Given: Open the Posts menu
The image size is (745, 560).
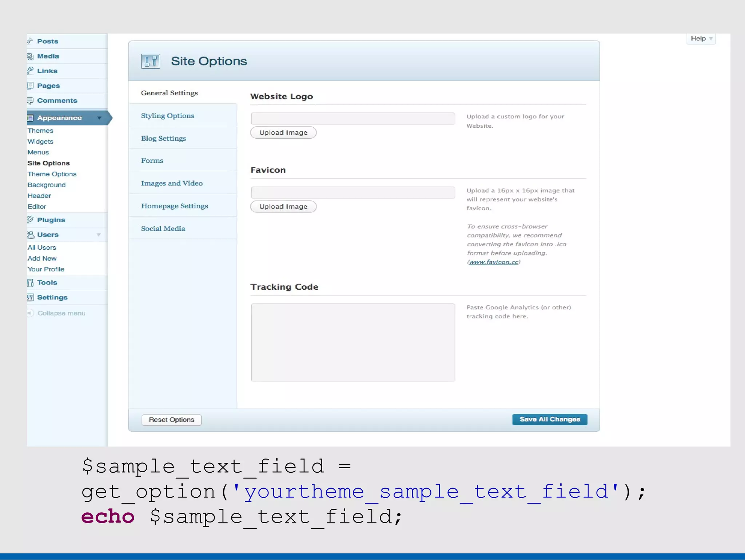Looking at the screenshot, I should [x=47, y=41].
